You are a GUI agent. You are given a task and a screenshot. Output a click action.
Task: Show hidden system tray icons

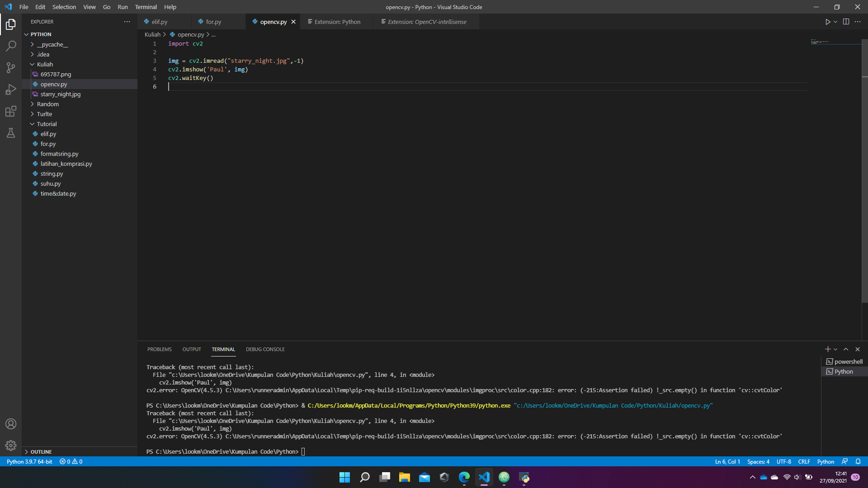coord(752,477)
